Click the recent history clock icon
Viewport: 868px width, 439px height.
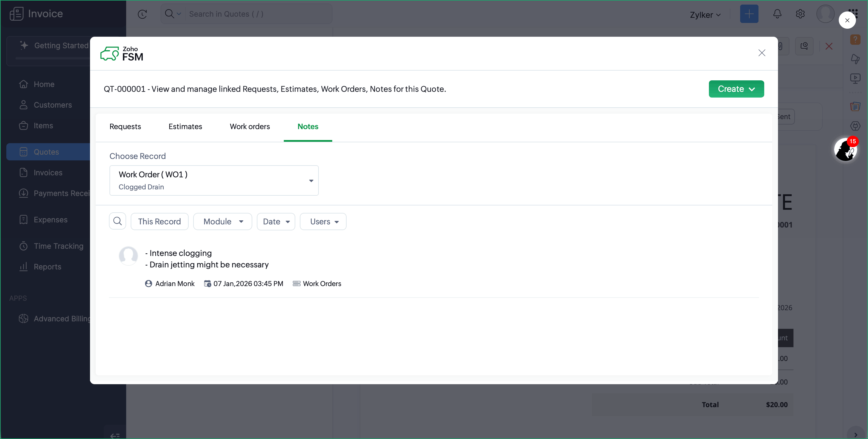(142, 14)
